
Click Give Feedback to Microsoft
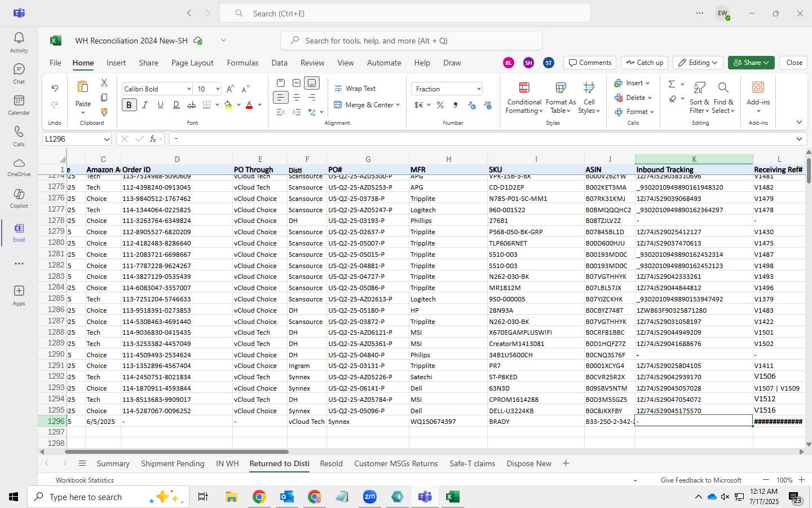[x=701, y=480]
